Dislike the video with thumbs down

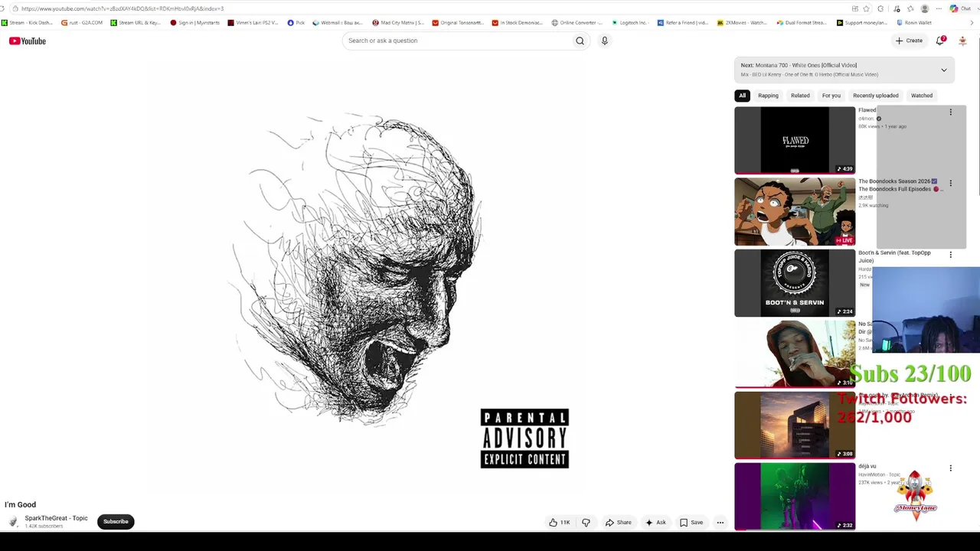click(586, 523)
